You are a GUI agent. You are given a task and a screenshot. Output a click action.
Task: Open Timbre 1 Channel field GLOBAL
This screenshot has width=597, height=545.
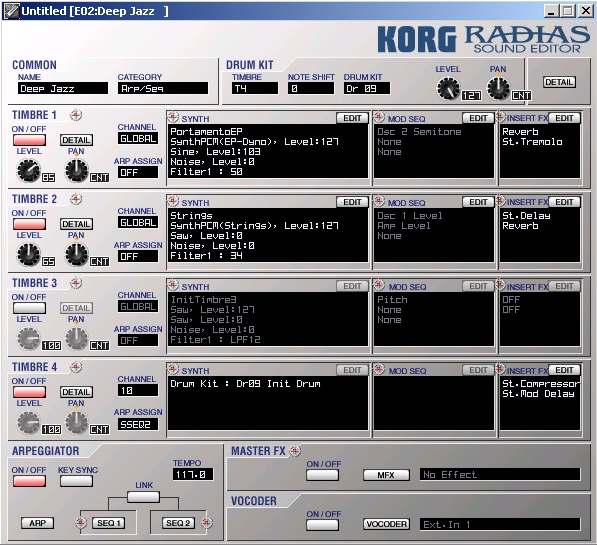pyautogui.click(x=138, y=139)
